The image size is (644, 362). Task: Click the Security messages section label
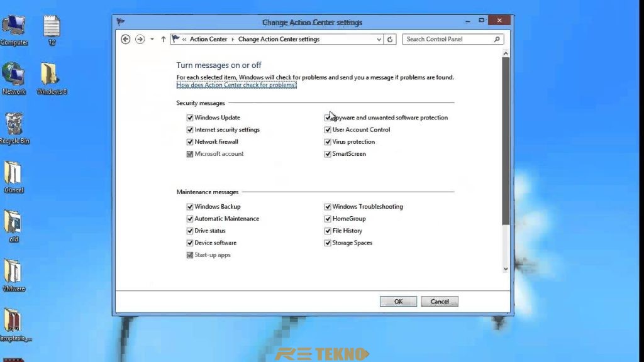201,103
